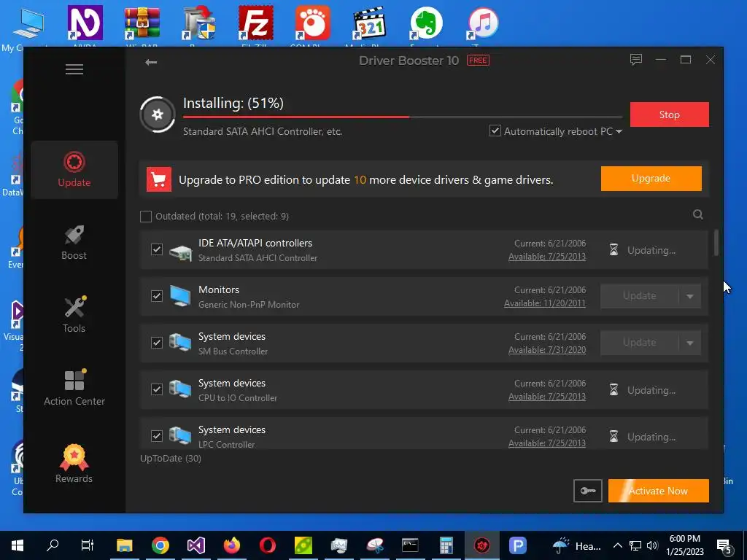Click Activate Now button

[x=659, y=491]
